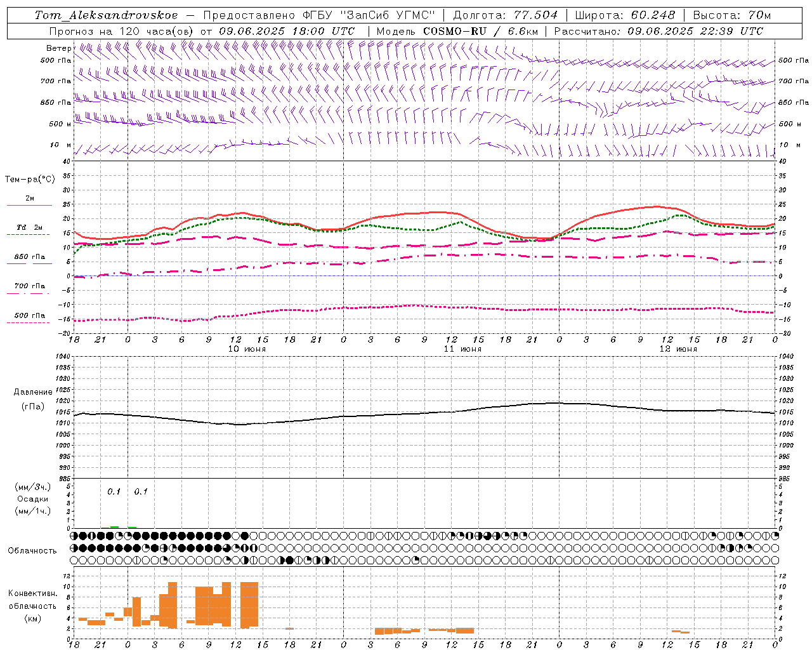
Task: Click the longitude value Долгота: 77.504
Action: click(506, 15)
